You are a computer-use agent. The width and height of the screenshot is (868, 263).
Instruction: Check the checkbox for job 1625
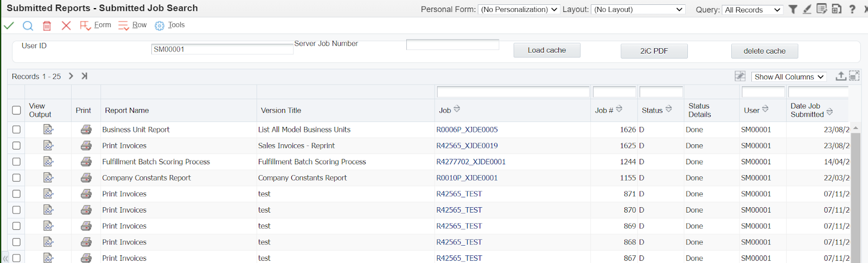(16, 145)
